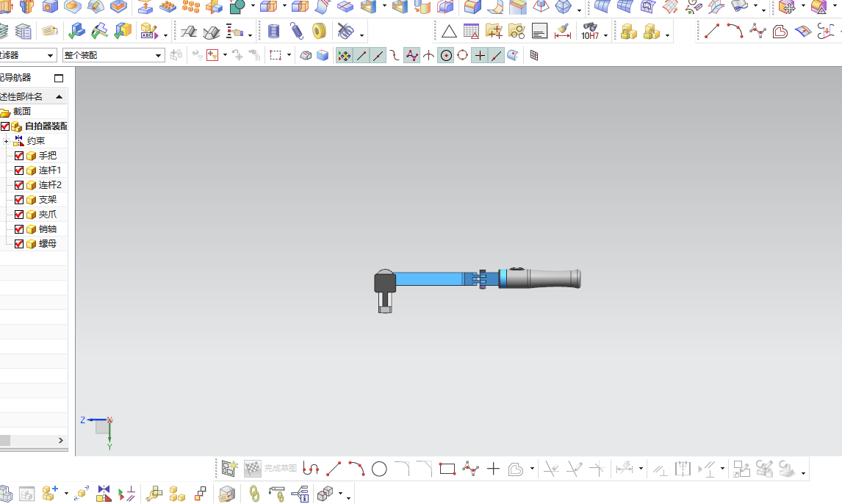842x504 pixels.
Task: Uncheck the 连杆2 component checkbox
Action: point(19,185)
